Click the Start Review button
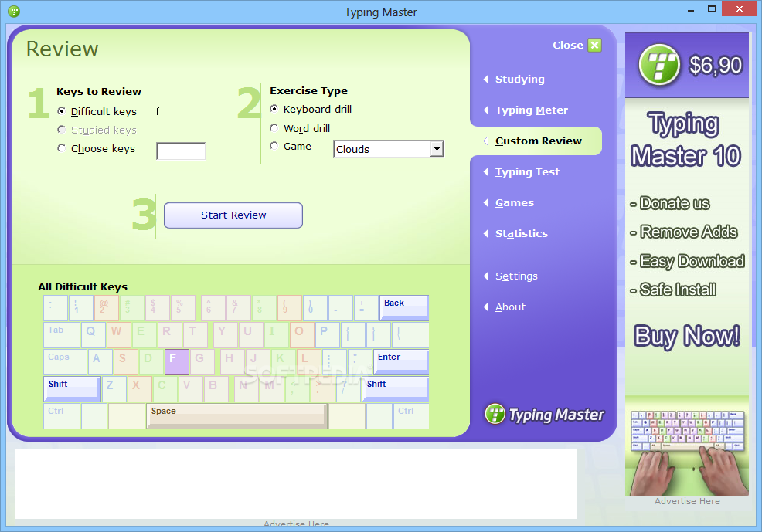Viewport: 762px width, 532px height. click(233, 215)
